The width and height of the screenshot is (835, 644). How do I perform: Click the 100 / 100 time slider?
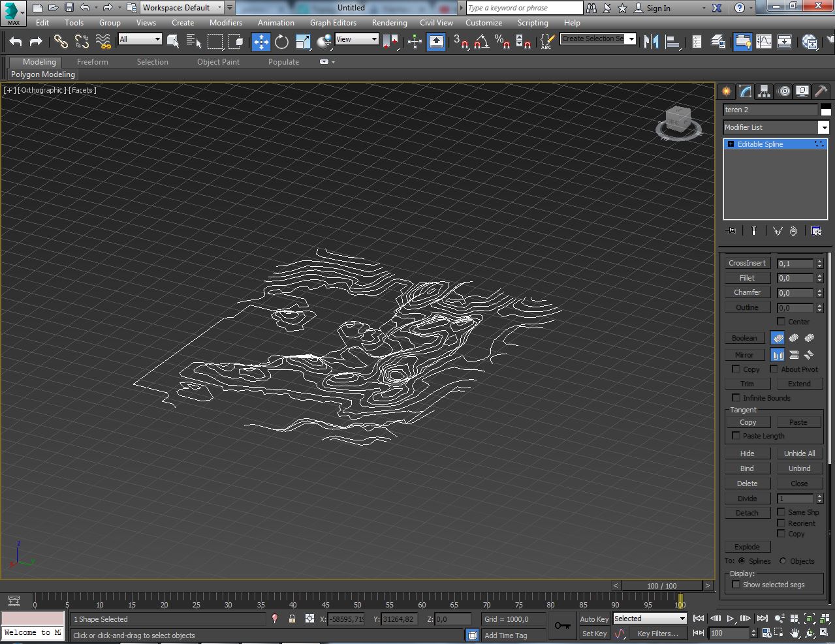pyautogui.click(x=662, y=585)
